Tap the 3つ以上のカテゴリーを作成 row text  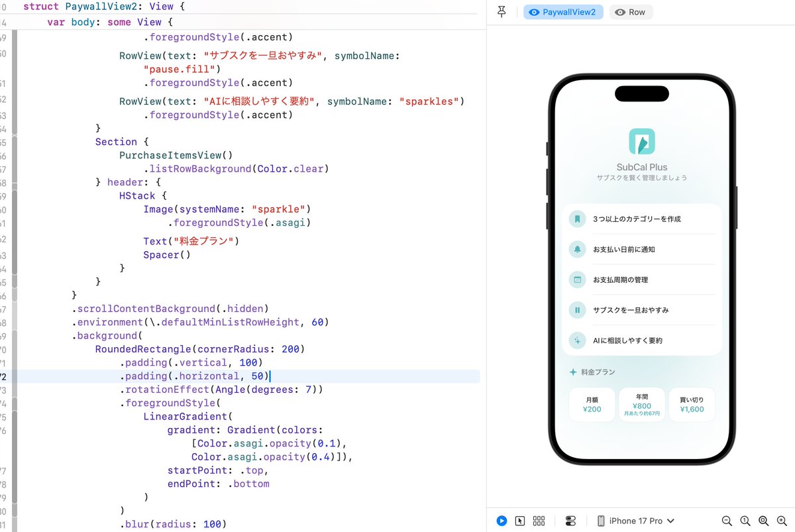coord(637,219)
